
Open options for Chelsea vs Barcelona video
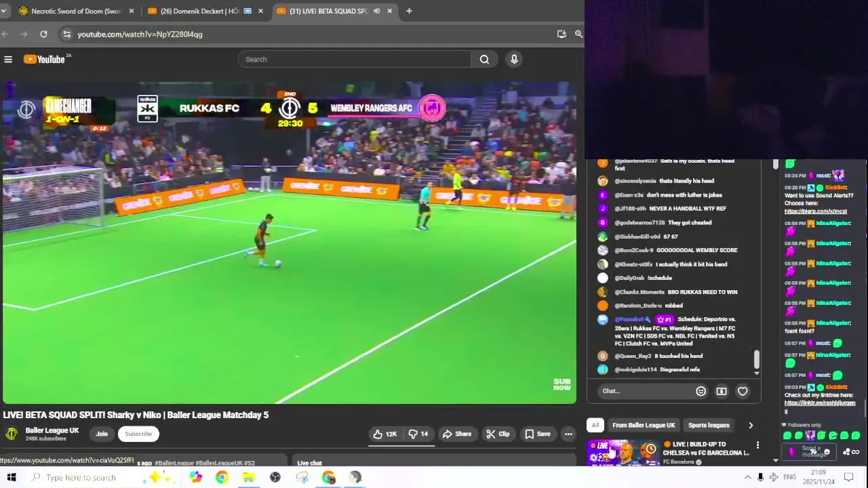(x=757, y=445)
